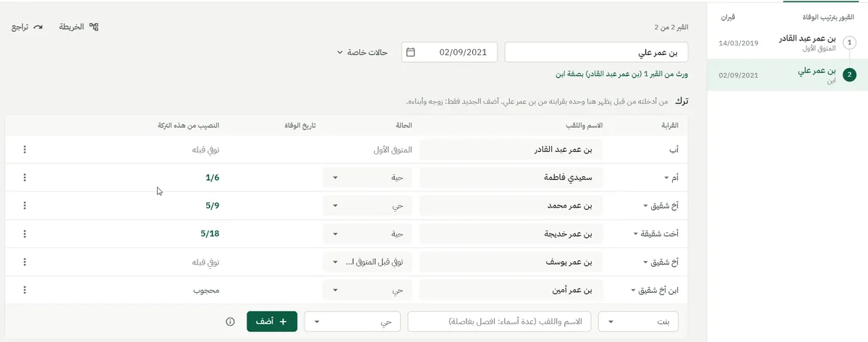The height and width of the screenshot is (342, 868).
Task: Click the تاريخ الوفاة column header
Action: pos(299,125)
